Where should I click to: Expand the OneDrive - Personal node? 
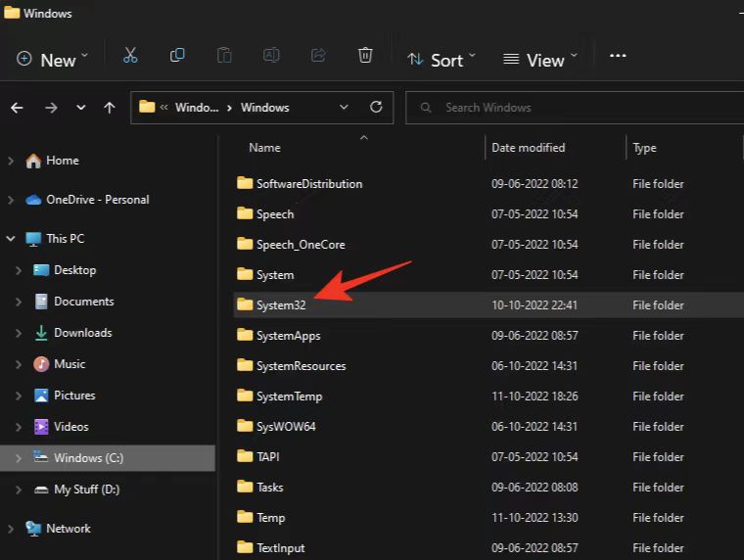tap(11, 200)
